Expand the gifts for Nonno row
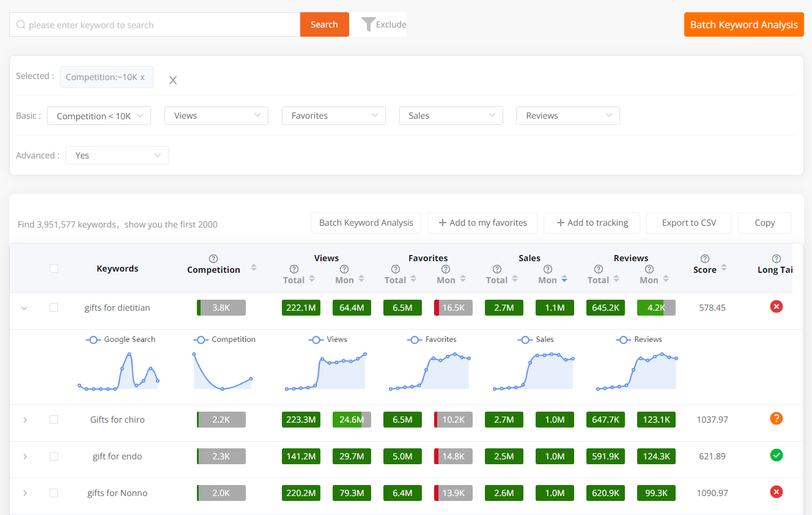 (x=25, y=493)
